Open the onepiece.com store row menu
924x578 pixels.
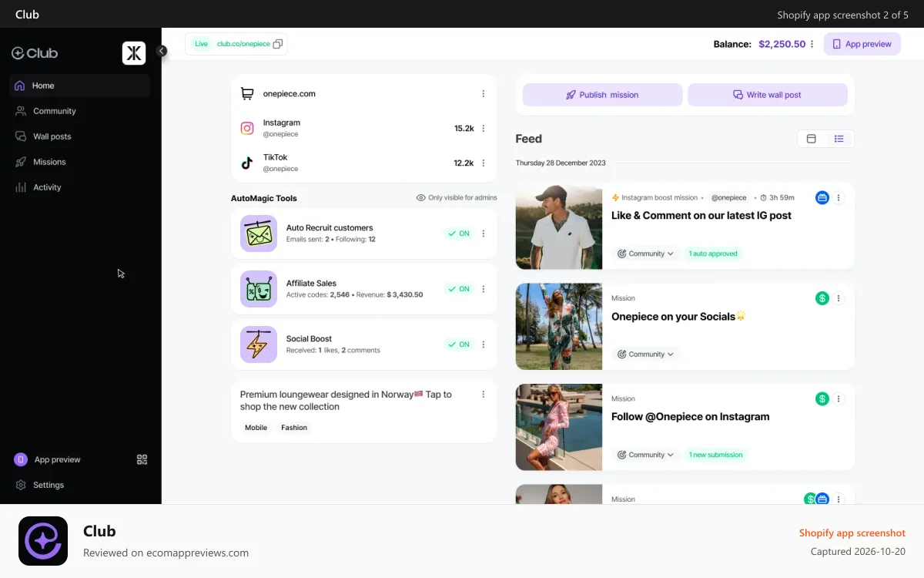point(484,94)
